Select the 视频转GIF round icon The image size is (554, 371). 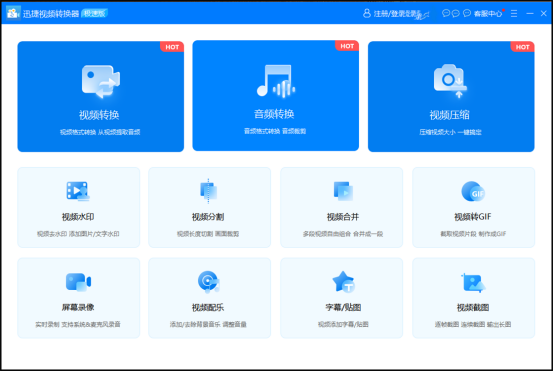pos(473,191)
